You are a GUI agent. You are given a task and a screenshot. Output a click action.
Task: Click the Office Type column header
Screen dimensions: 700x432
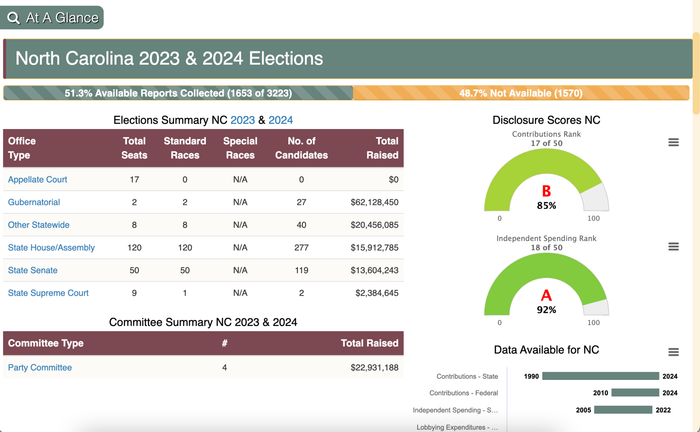pyautogui.click(x=22, y=148)
